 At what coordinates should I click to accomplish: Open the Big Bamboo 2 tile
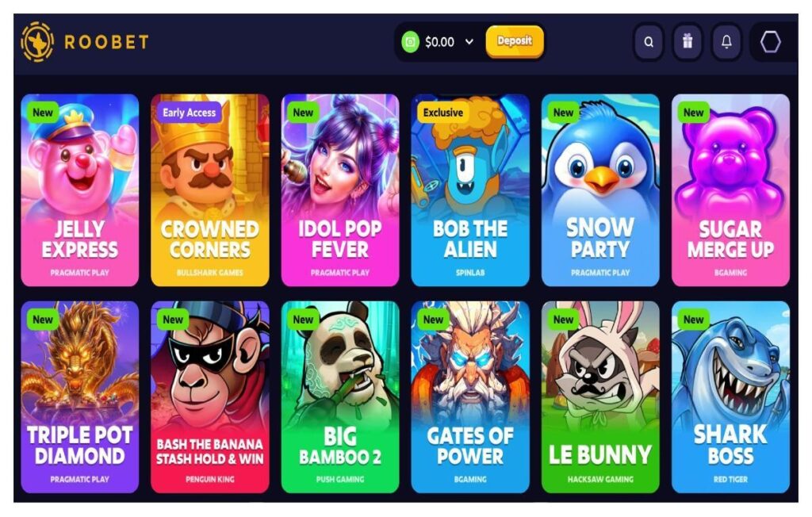pos(339,396)
